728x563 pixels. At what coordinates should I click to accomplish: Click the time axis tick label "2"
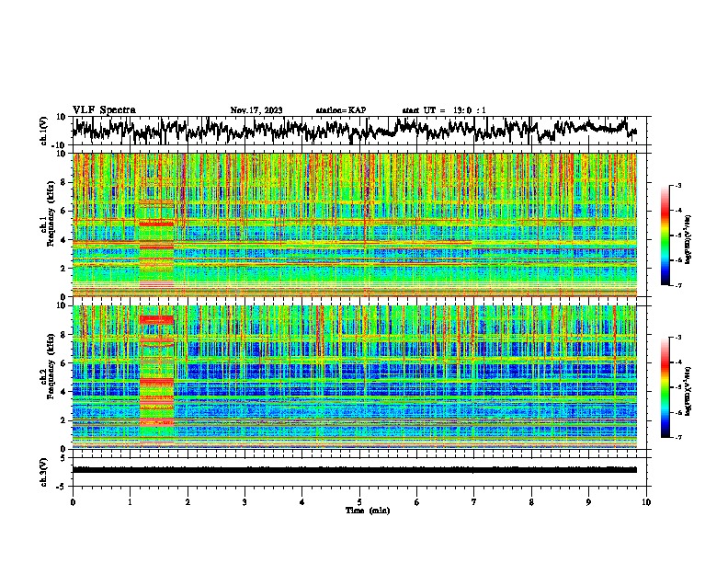coord(188,502)
